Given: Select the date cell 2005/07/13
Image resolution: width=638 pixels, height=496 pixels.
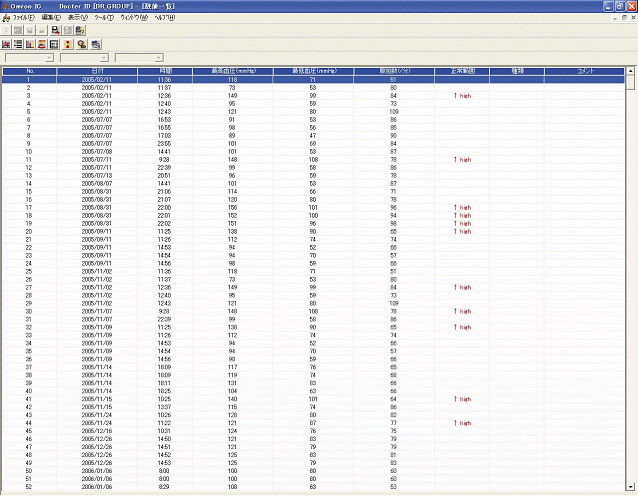Looking at the screenshot, I should pyautogui.click(x=97, y=176).
